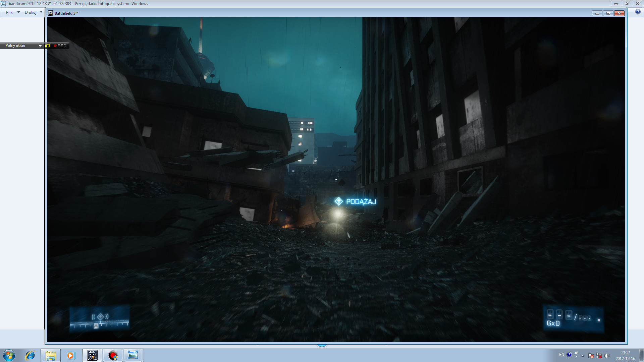Click the EN language indicator
Screen dimensions: 644x362
click(561, 355)
